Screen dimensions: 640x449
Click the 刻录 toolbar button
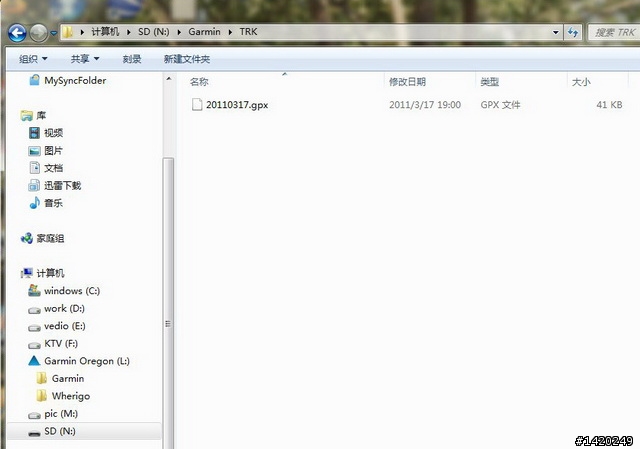point(132,59)
